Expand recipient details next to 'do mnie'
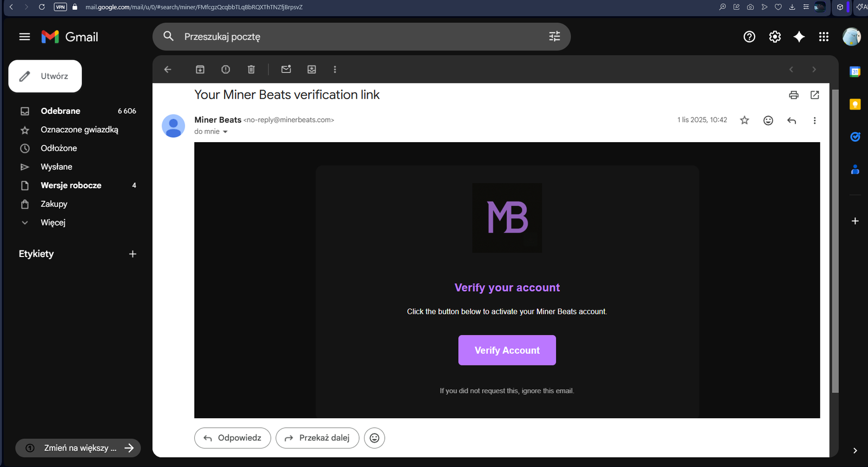This screenshot has height=467, width=868. [225, 132]
